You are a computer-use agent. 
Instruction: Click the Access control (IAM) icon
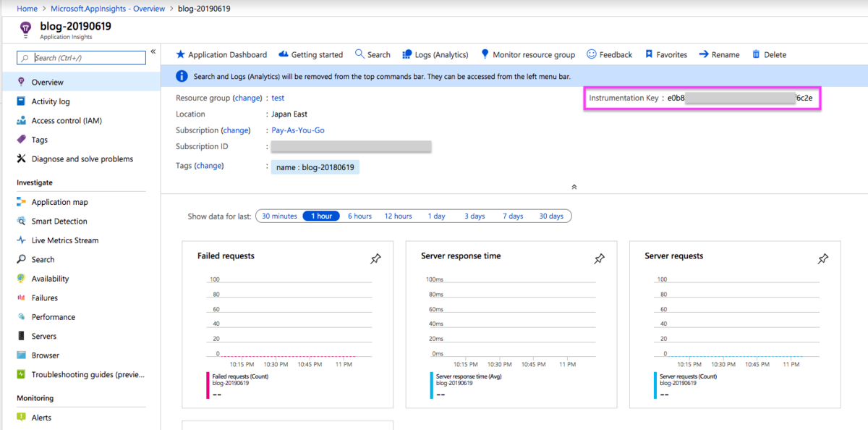click(x=21, y=121)
